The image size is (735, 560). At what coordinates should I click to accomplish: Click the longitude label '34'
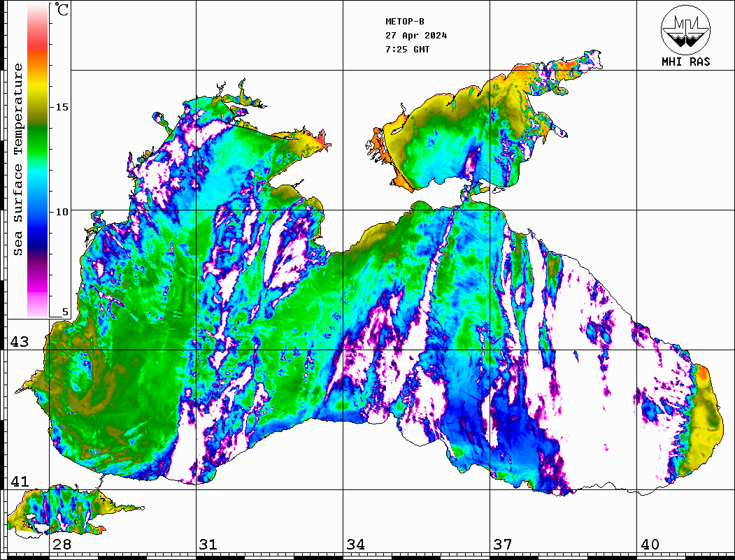(356, 545)
